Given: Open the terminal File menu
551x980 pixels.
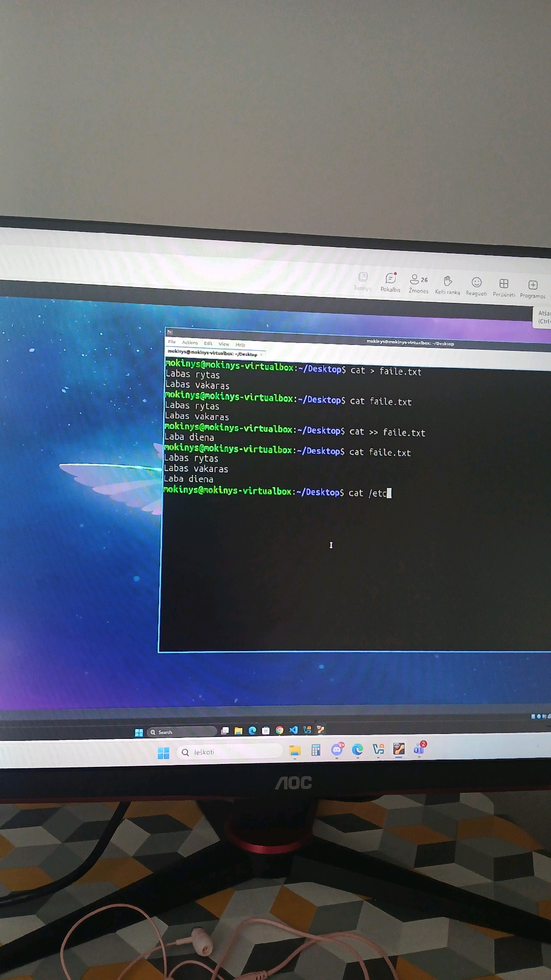Looking at the screenshot, I should tap(172, 342).
